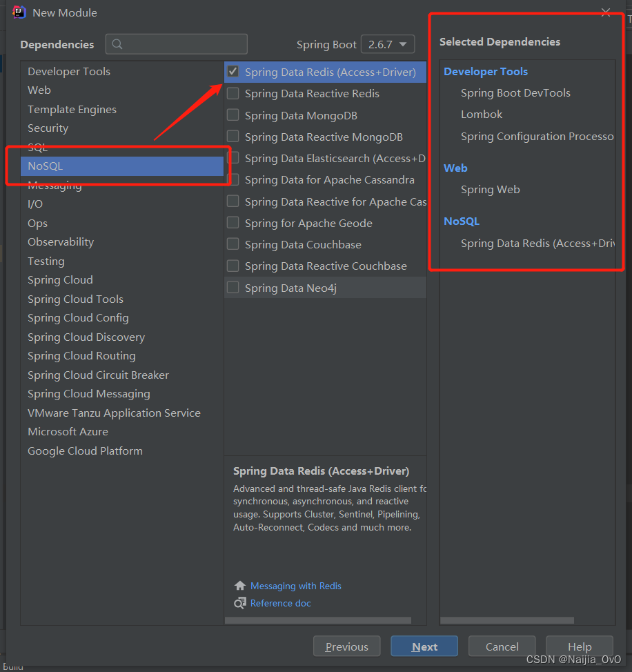Open Help for this dialog

pos(580,646)
